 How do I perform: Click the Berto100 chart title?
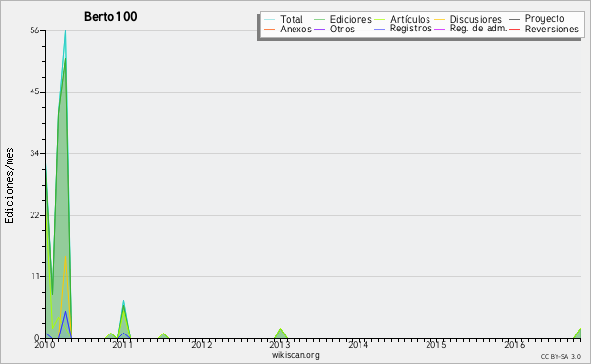coord(110,16)
